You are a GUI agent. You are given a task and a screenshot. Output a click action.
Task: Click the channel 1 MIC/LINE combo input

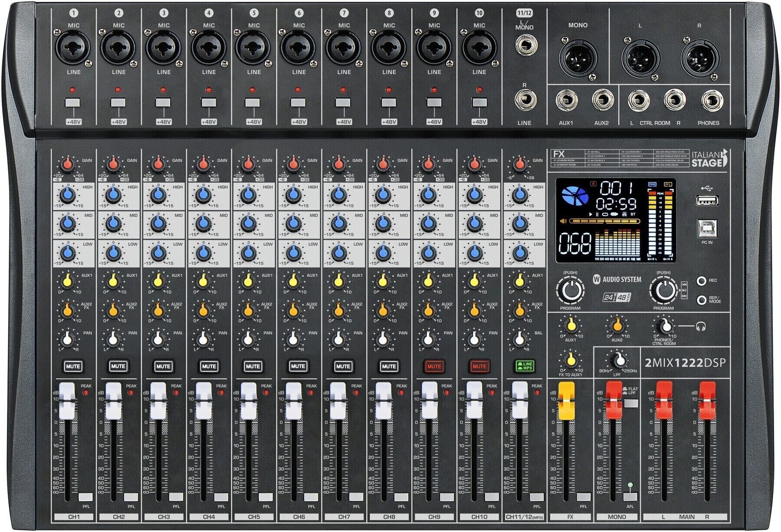[x=73, y=48]
